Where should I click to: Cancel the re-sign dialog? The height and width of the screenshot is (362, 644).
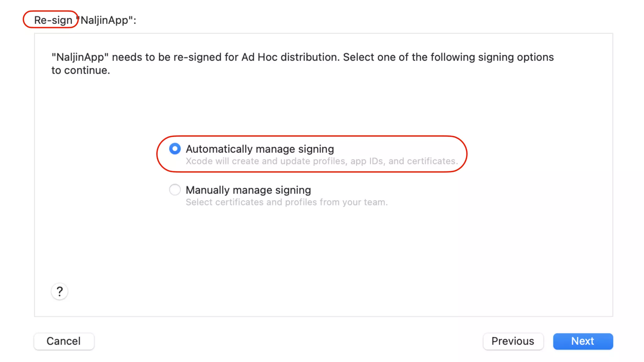64,341
